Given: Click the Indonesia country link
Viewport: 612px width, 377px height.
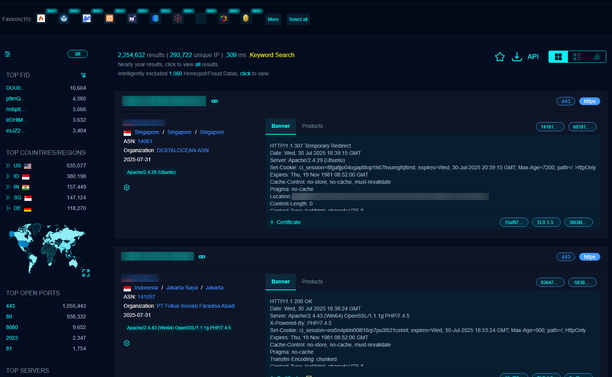Looking at the screenshot, I should click(146, 288).
